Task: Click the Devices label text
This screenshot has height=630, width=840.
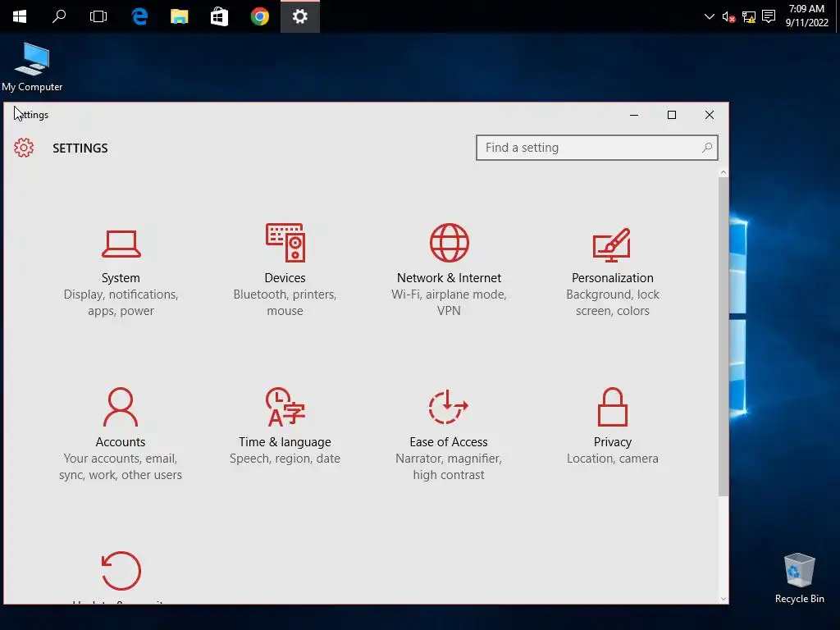Action: pos(285,278)
